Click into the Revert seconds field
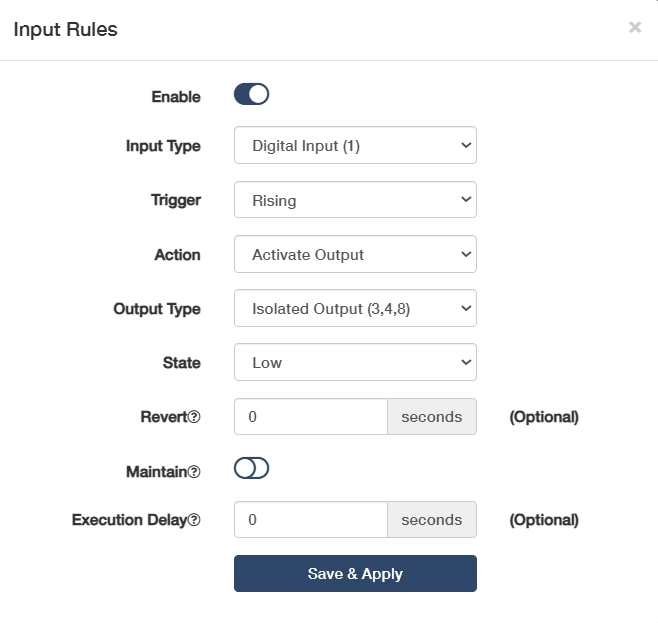 click(x=310, y=417)
